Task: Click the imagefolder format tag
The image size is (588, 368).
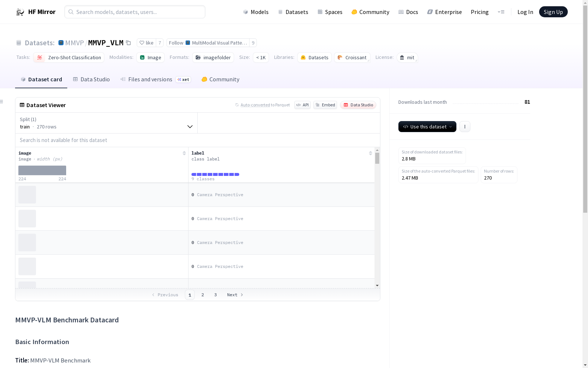Action: coord(213,57)
